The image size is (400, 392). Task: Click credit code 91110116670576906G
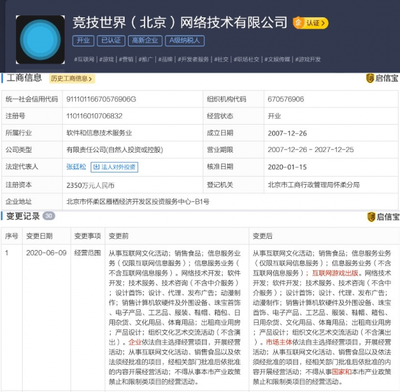[101, 99]
